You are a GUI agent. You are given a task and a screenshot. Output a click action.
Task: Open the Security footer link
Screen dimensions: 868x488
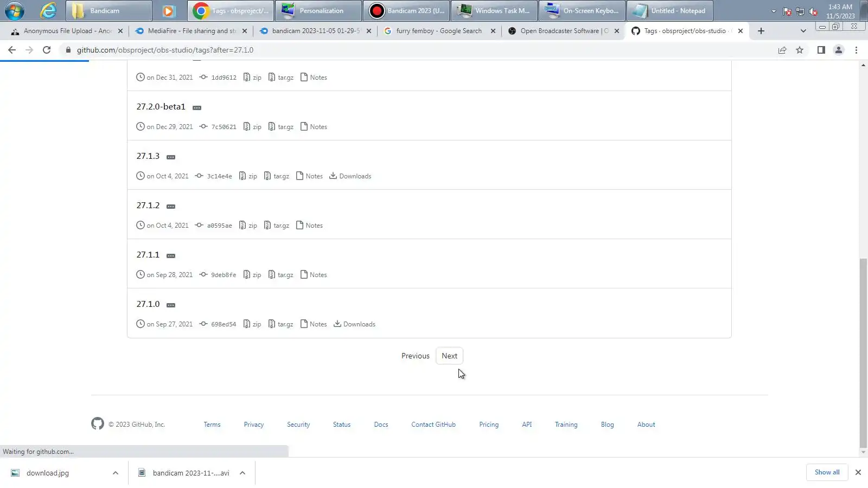click(x=298, y=425)
